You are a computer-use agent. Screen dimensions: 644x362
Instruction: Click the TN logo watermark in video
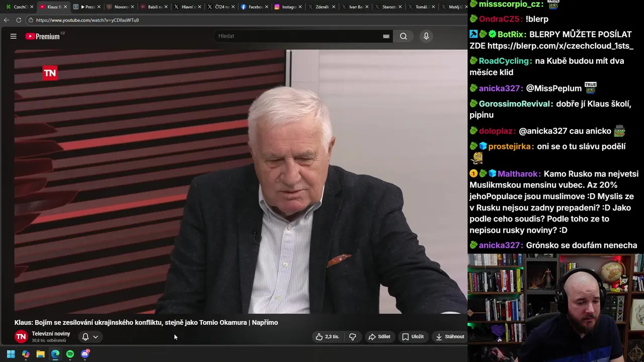[x=50, y=73]
